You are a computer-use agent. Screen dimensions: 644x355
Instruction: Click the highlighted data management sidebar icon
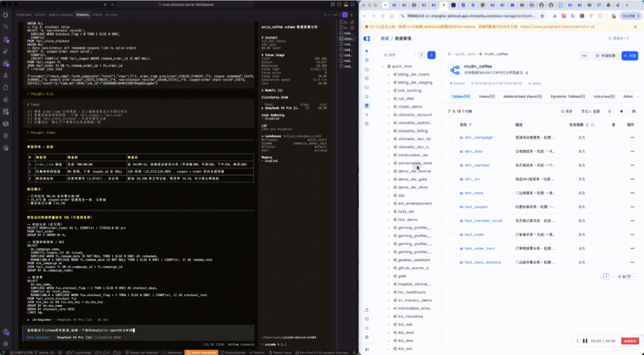tap(367, 106)
